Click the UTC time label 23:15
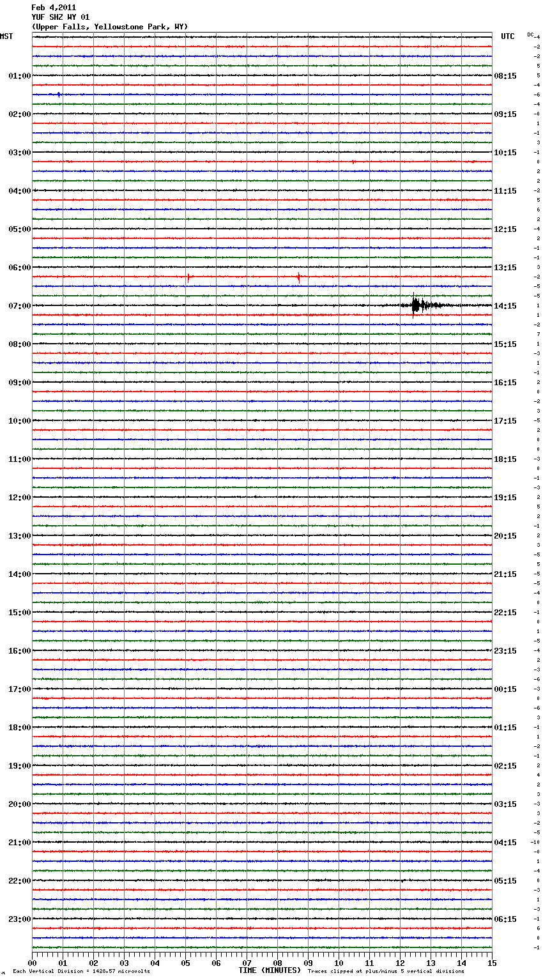 tap(505, 651)
